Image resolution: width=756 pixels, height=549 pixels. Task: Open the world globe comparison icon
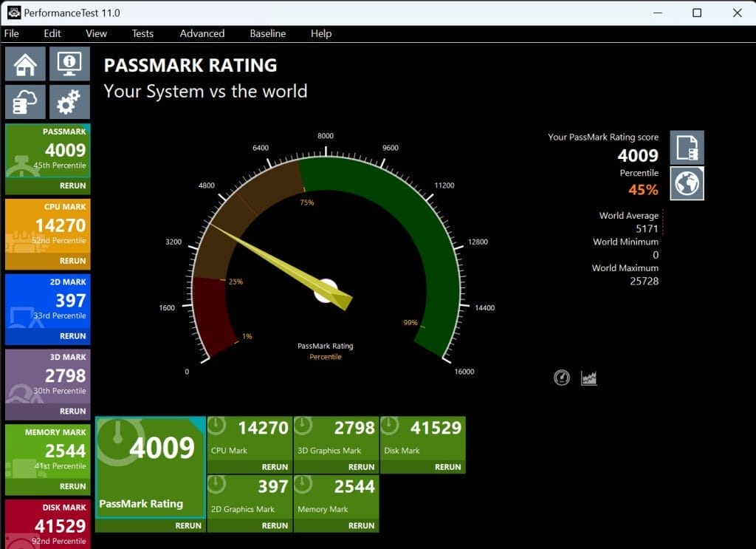(687, 183)
